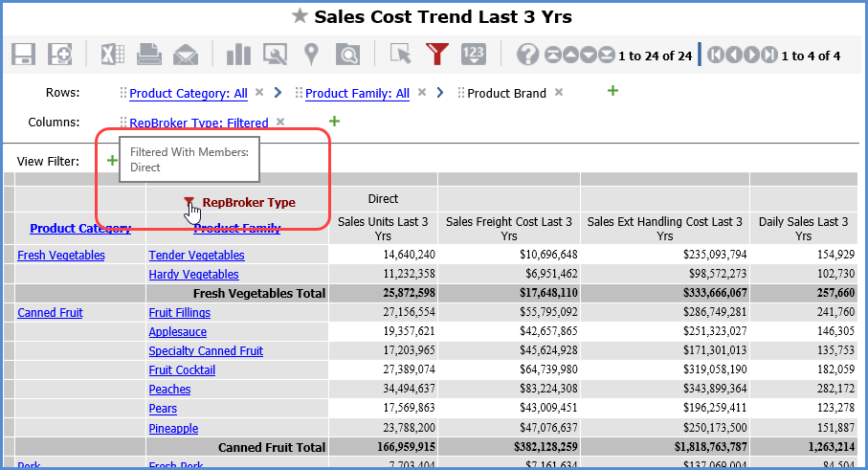This screenshot has width=868, height=470.
Task: Open the Tender Vegetables link
Action: 196,256
